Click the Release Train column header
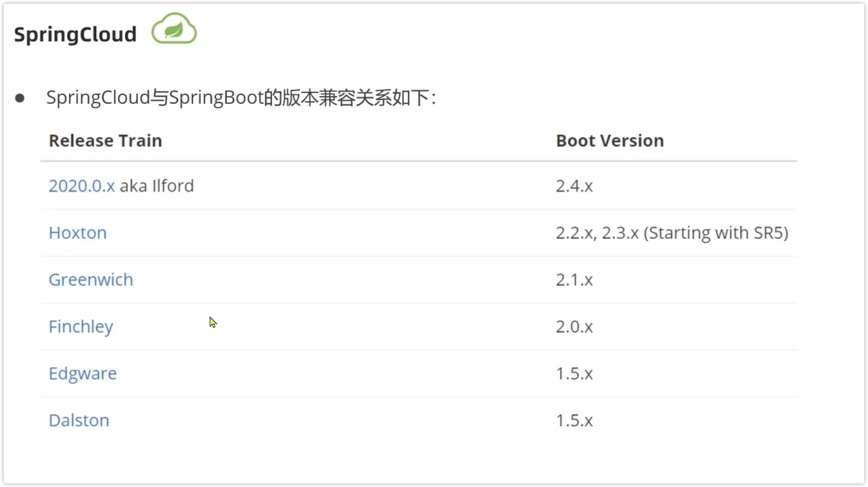 point(106,141)
